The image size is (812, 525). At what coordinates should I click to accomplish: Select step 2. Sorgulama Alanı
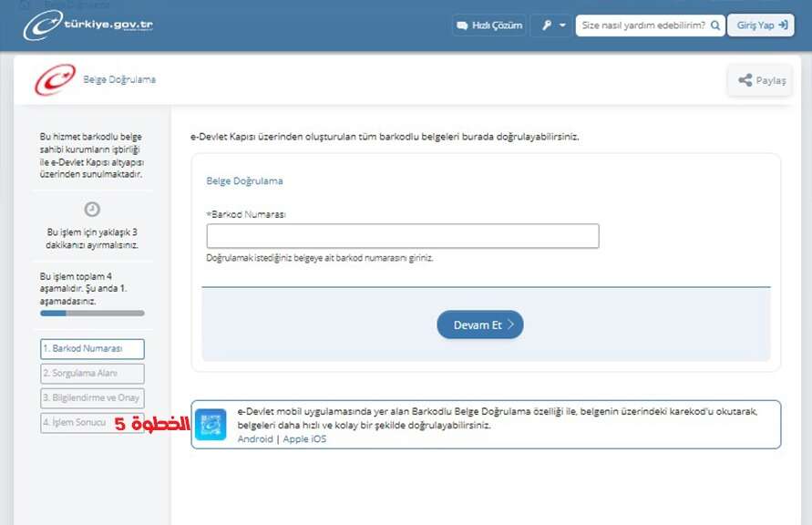(92, 374)
